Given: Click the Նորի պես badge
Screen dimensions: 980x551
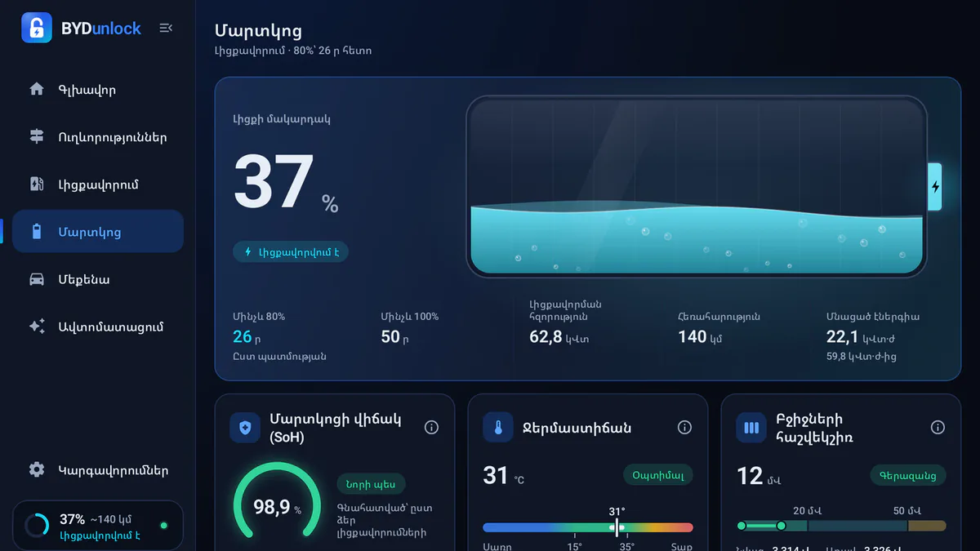Looking at the screenshot, I should pyautogui.click(x=371, y=484).
